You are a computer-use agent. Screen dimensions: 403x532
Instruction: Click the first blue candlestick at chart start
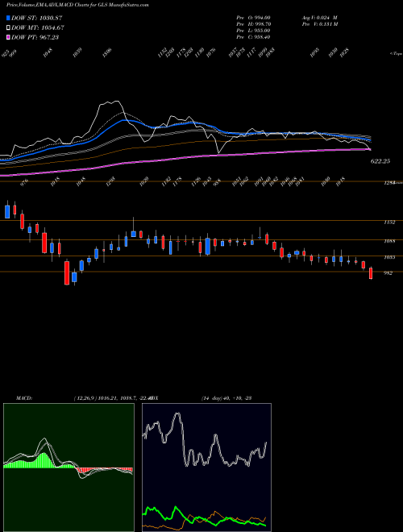(x=7, y=211)
